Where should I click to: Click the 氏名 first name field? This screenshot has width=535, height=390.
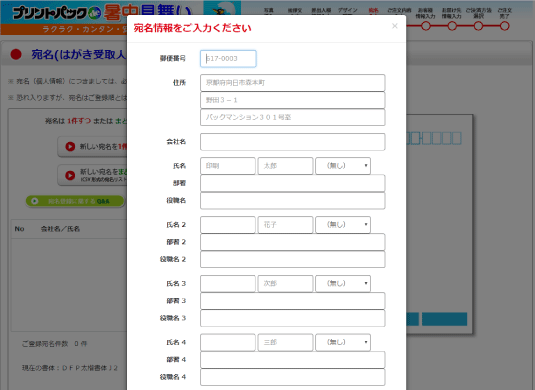tap(285, 166)
